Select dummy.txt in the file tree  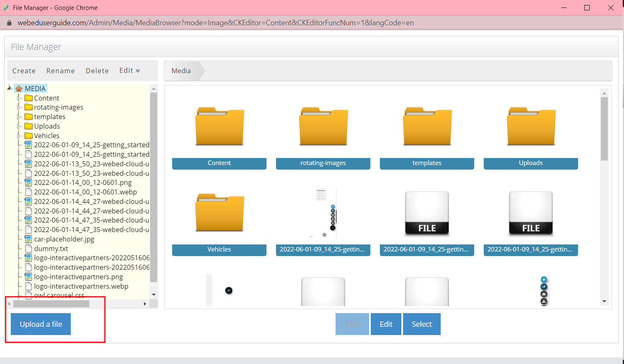[x=51, y=249]
